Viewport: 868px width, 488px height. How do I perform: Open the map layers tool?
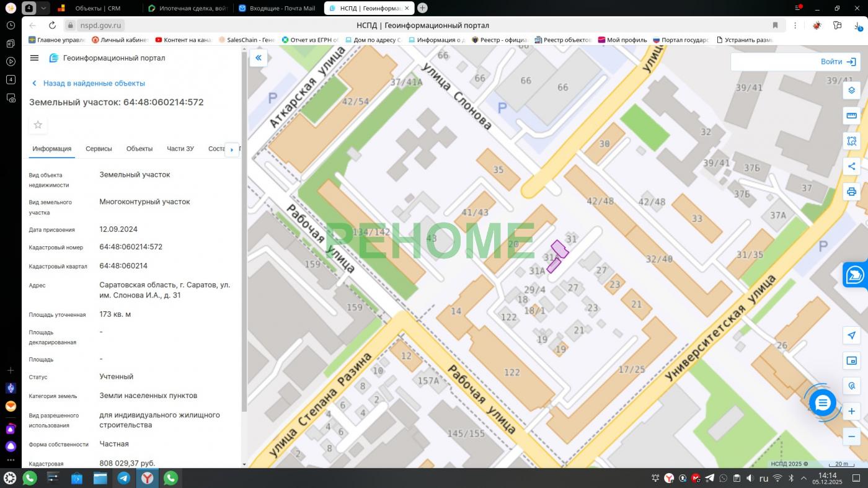851,91
